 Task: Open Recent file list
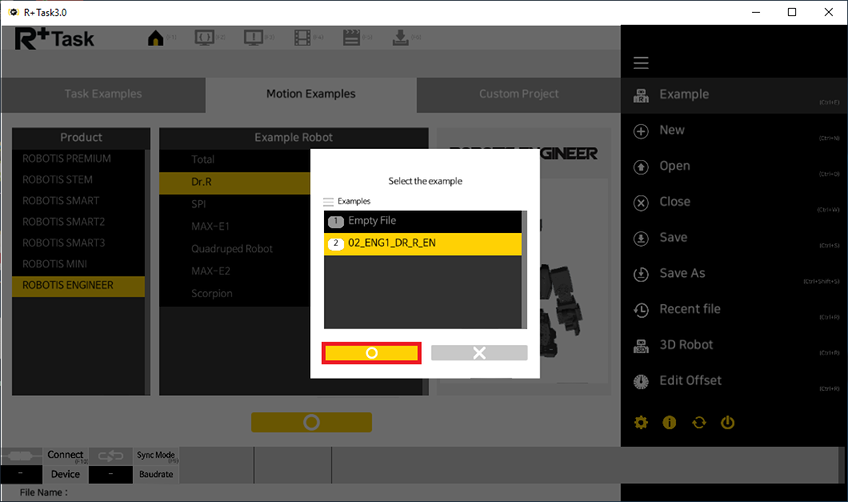(734, 309)
